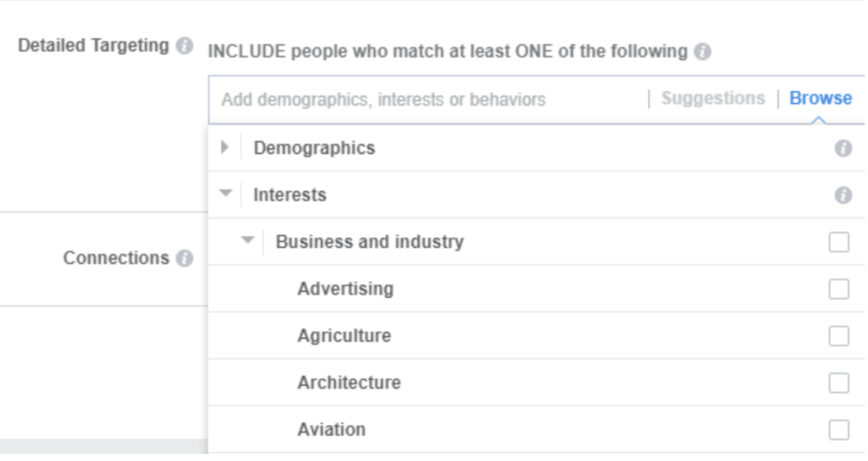The height and width of the screenshot is (461, 868).
Task: Open the Suggestions tab
Action: point(713,98)
